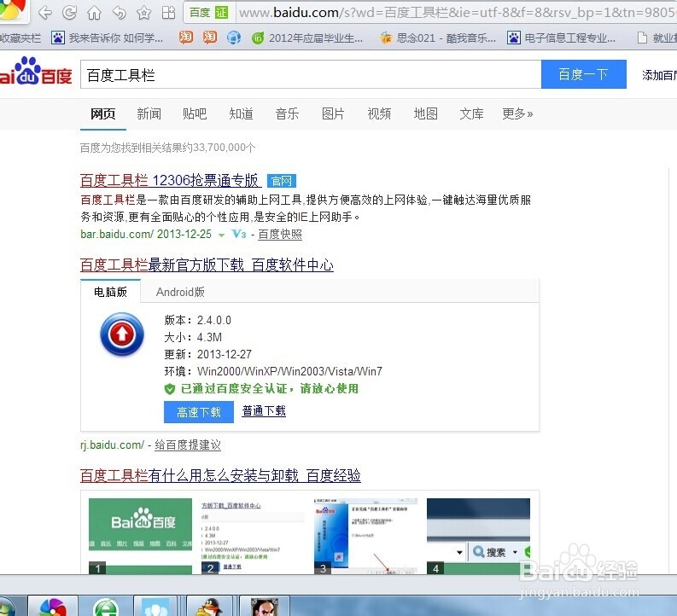Switch to the 视频 tab
677x616 pixels.
(x=379, y=113)
